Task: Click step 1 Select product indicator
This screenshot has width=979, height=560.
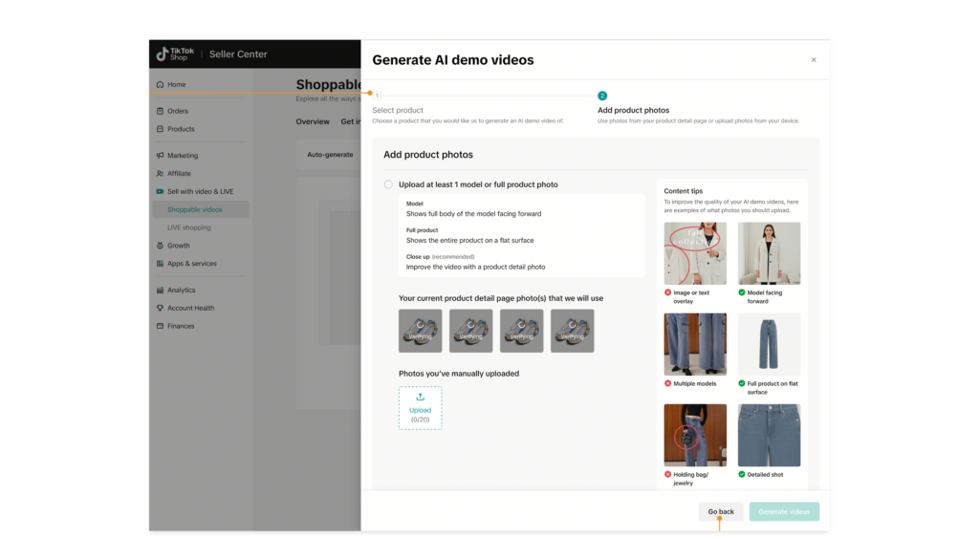Action: point(377,96)
